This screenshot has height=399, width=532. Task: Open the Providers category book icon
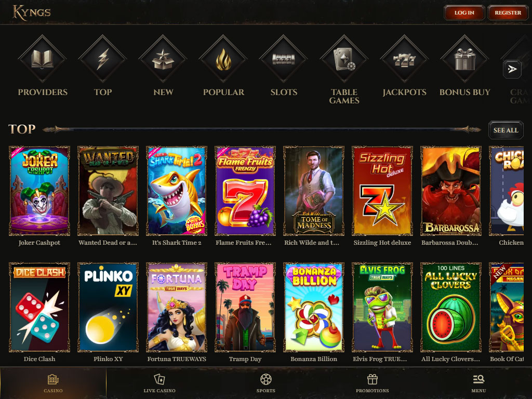[x=43, y=59]
